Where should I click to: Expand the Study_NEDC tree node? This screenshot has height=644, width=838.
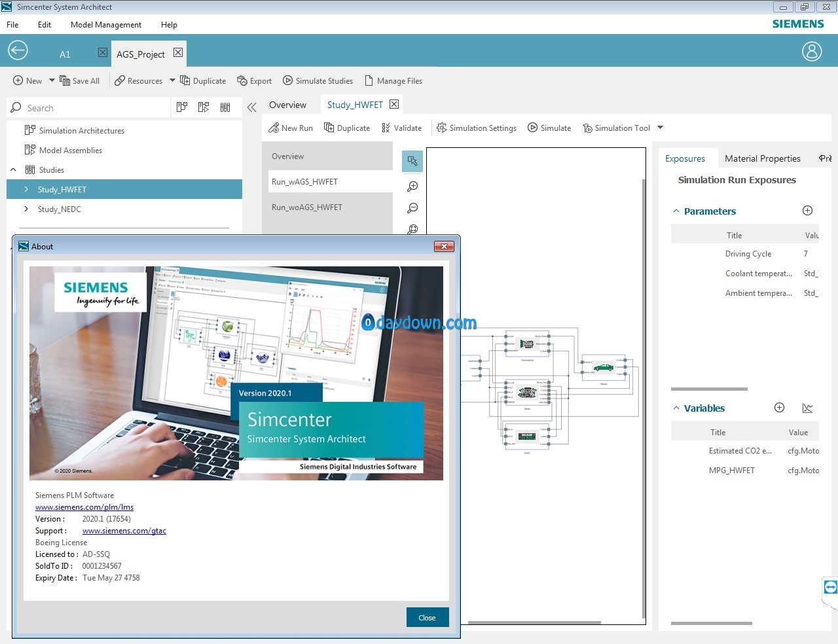pos(26,209)
